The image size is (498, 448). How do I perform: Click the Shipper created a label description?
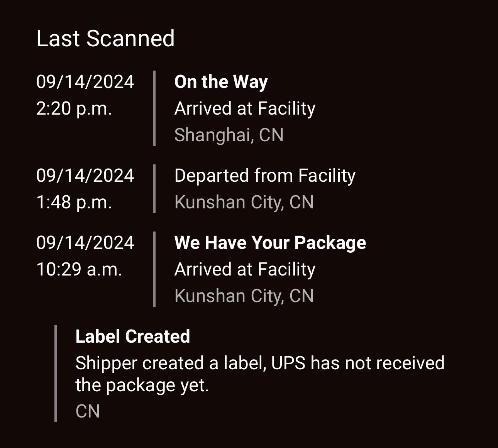pyautogui.click(x=260, y=374)
